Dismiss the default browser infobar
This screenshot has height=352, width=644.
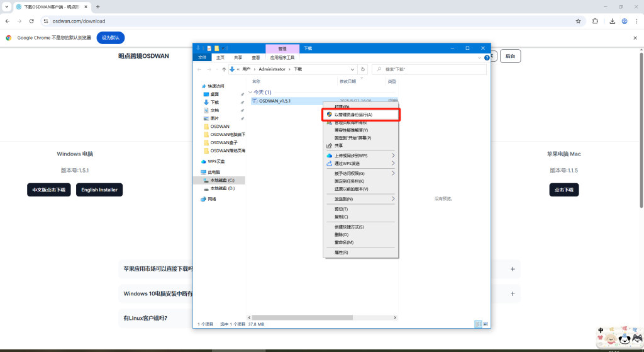tap(635, 38)
